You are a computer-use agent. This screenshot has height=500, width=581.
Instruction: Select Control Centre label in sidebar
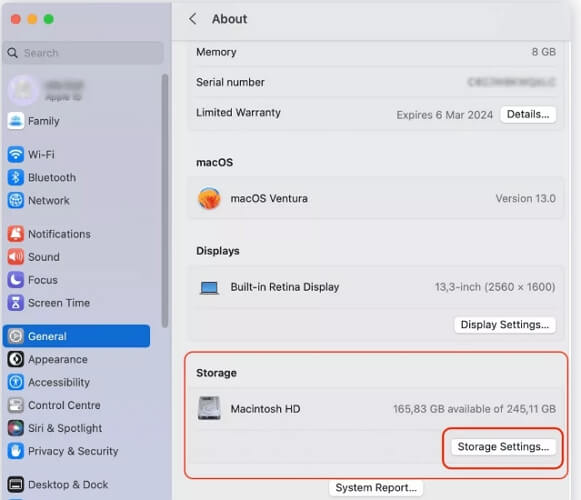click(x=64, y=405)
